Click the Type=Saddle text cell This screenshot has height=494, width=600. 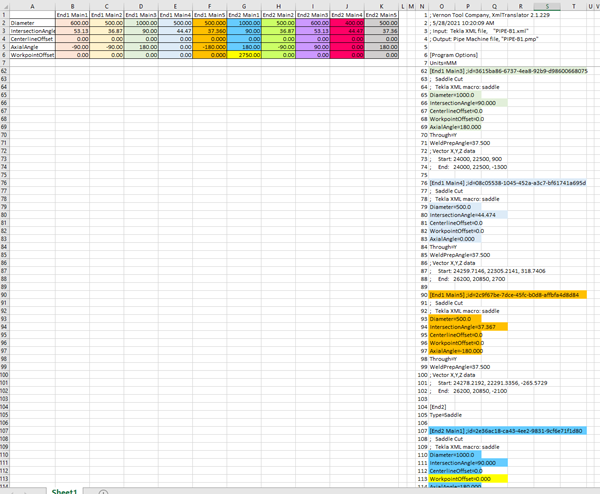tap(450, 414)
